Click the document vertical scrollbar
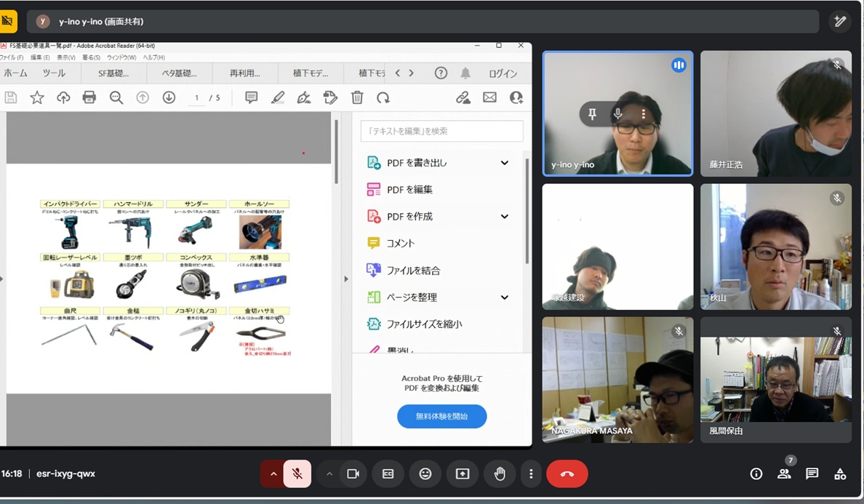Image resolution: width=864 pixels, height=504 pixels. click(x=336, y=153)
